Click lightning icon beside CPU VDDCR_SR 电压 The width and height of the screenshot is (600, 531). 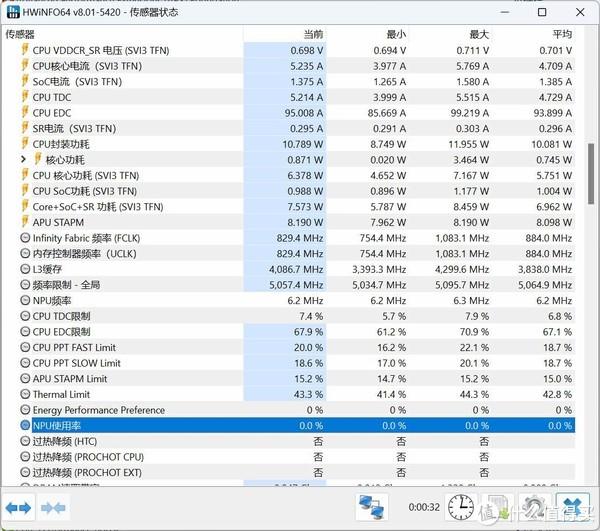(25, 50)
